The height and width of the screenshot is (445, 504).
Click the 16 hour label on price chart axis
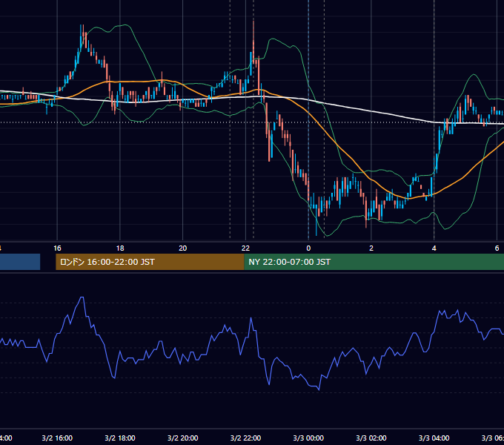tap(57, 248)
